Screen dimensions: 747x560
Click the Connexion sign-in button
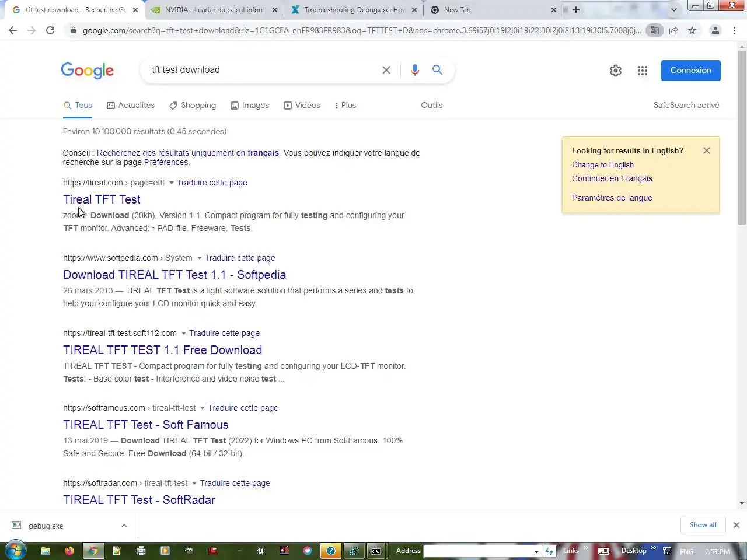(x=691, y=71)
